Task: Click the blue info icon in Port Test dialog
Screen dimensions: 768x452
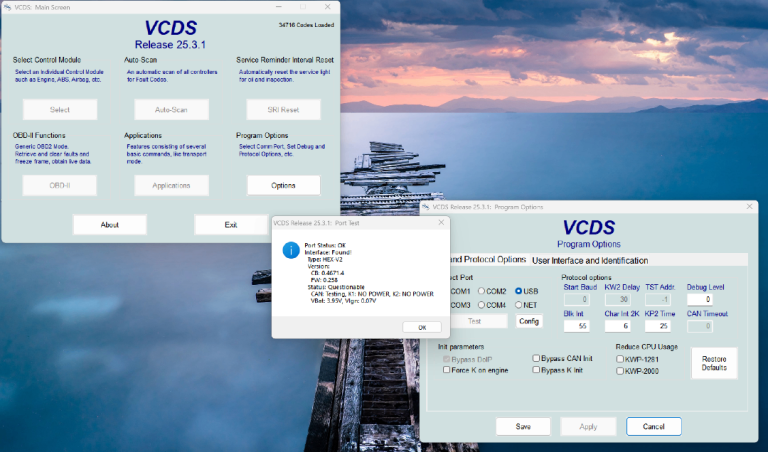Action: 291,249
